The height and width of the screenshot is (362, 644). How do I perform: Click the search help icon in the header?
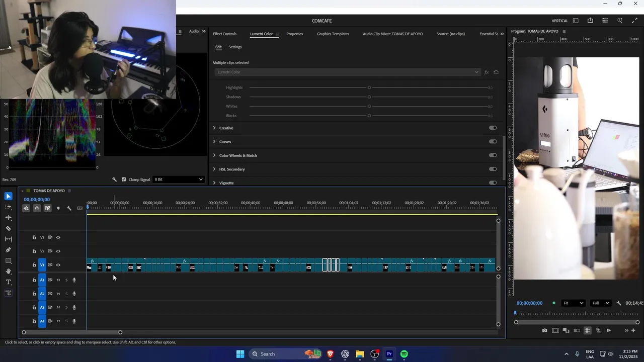point(620,21)
